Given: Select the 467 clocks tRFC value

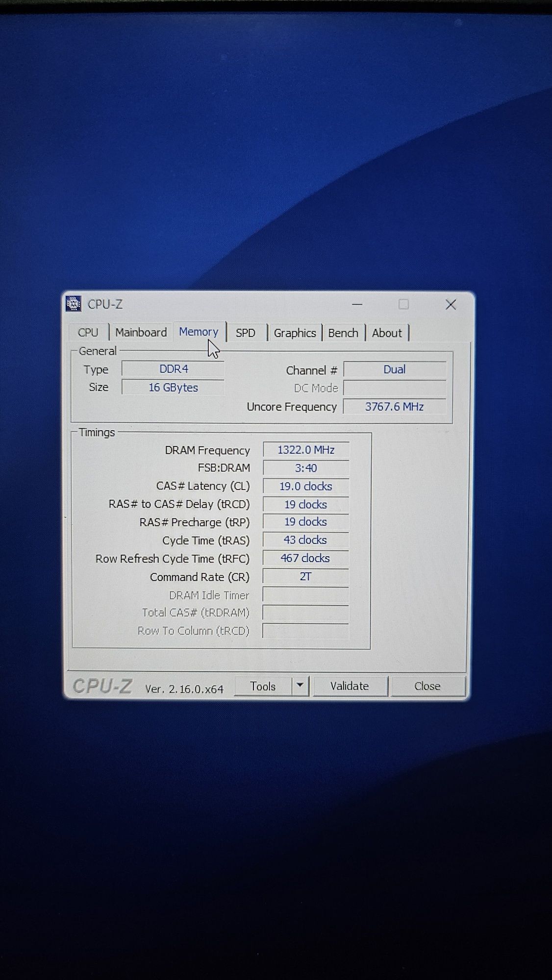Looking at the screenshot, I should [306, 558].
